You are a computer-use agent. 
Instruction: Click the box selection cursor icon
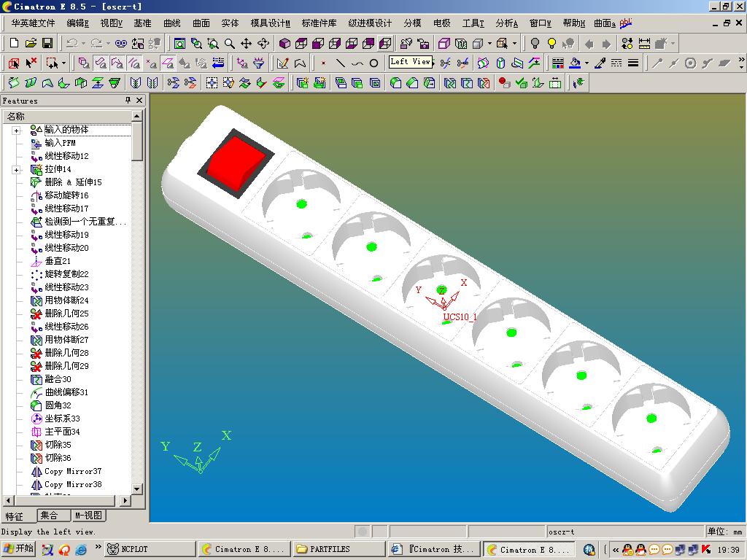point(52,63)
